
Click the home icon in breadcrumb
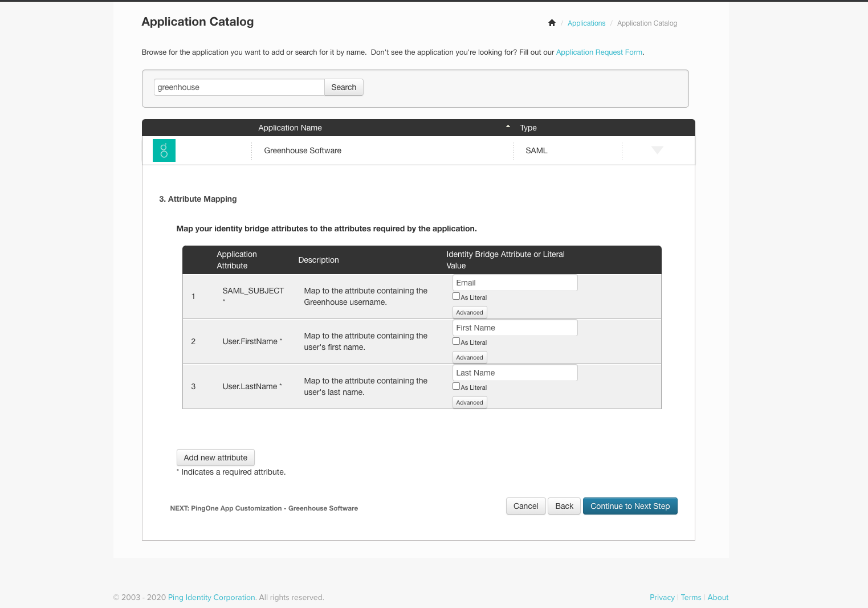pos(552,23)
